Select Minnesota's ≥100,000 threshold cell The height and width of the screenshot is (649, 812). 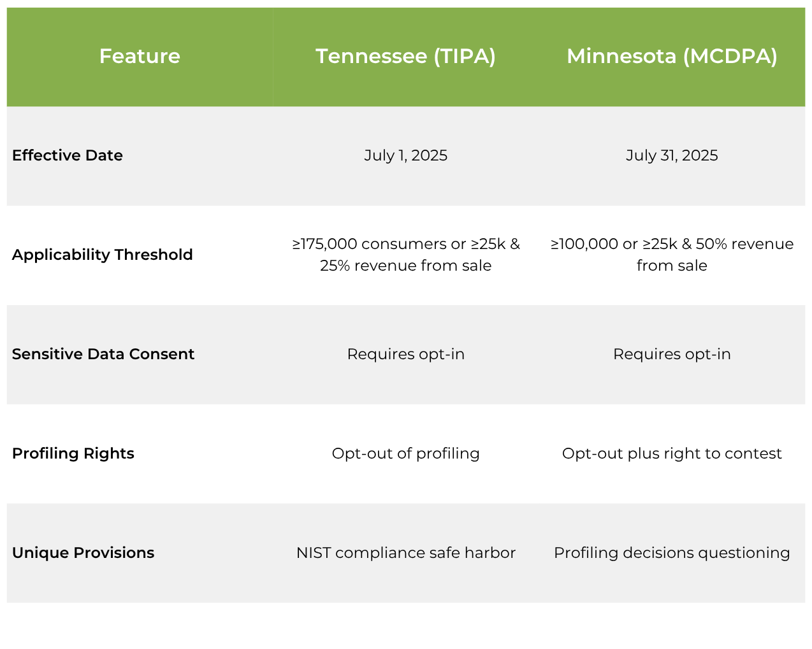pos(672,254)
